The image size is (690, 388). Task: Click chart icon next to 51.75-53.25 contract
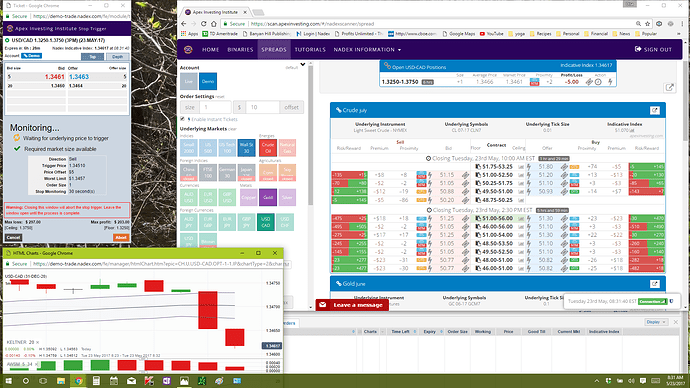click(521, 167)
